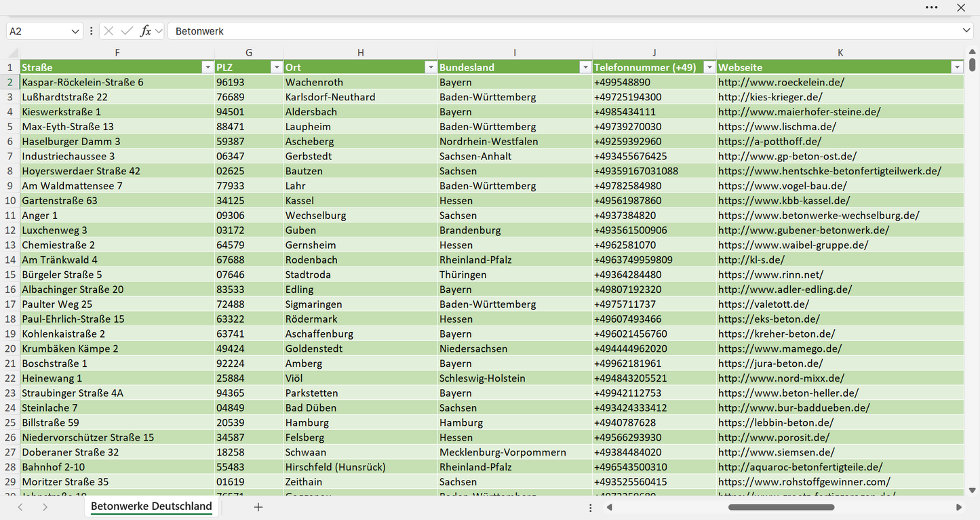Click the Name Box options dots icon
Viewport: 980px width, 520px height.
(92, 31)
